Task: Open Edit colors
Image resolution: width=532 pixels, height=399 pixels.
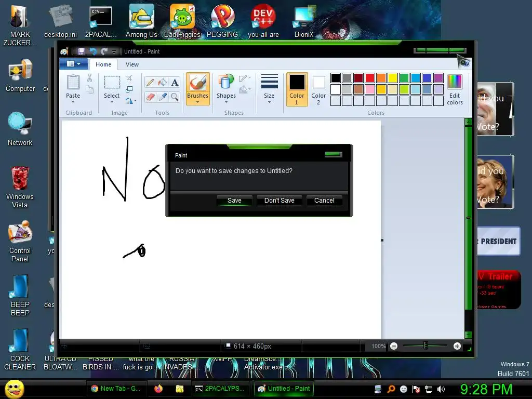Action: click(x=455, y=90)
